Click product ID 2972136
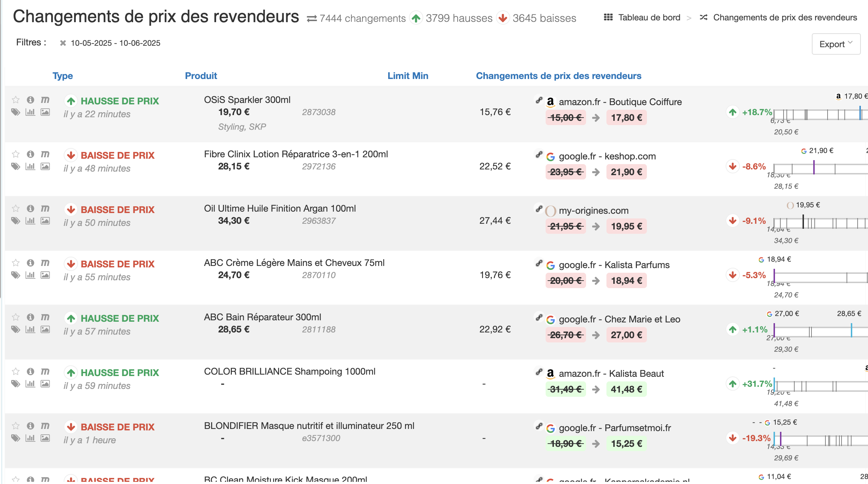Screen dimensions: 868x484 pos(319,167)
